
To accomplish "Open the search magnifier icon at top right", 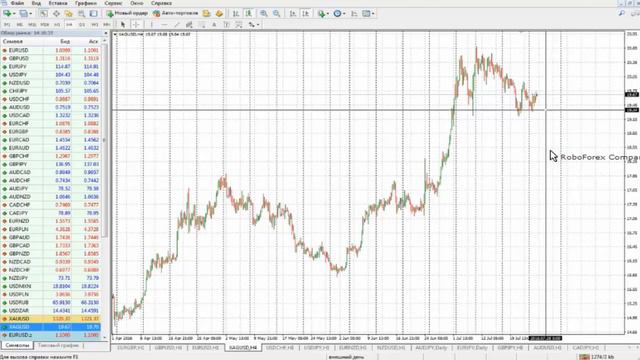I will point(622,13).
